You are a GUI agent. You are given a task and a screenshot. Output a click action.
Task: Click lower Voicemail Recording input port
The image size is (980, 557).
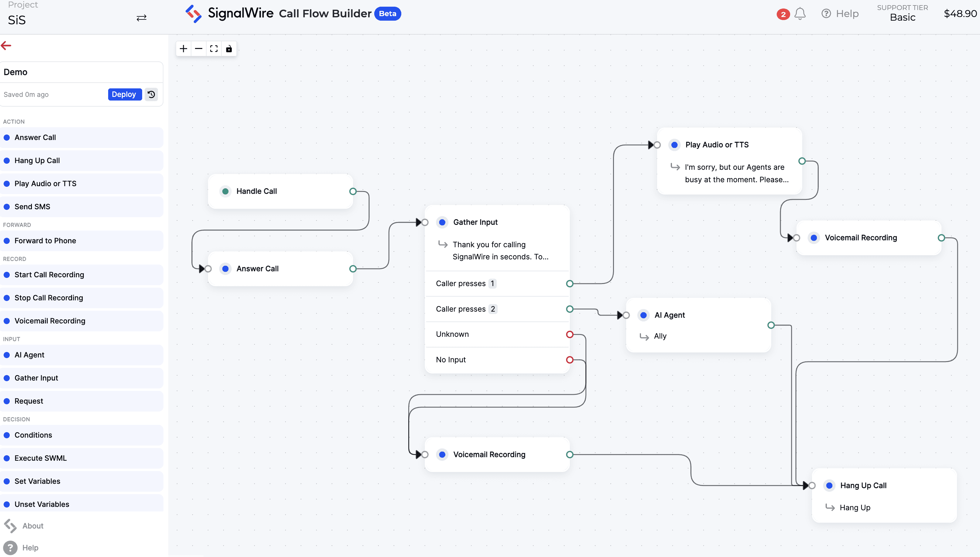tap(425, 454)
